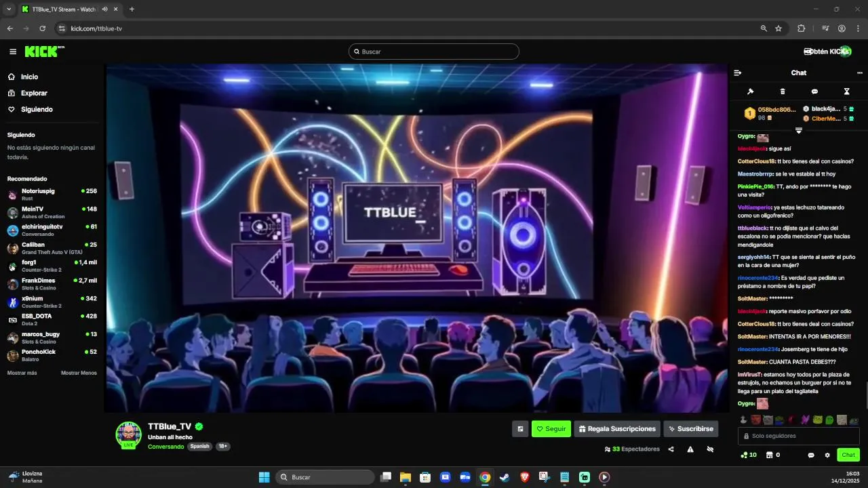Click black4ja leaderboard entry
Image resolution: width=868 pixels, height=488 pixels.
tap(829, 109)
